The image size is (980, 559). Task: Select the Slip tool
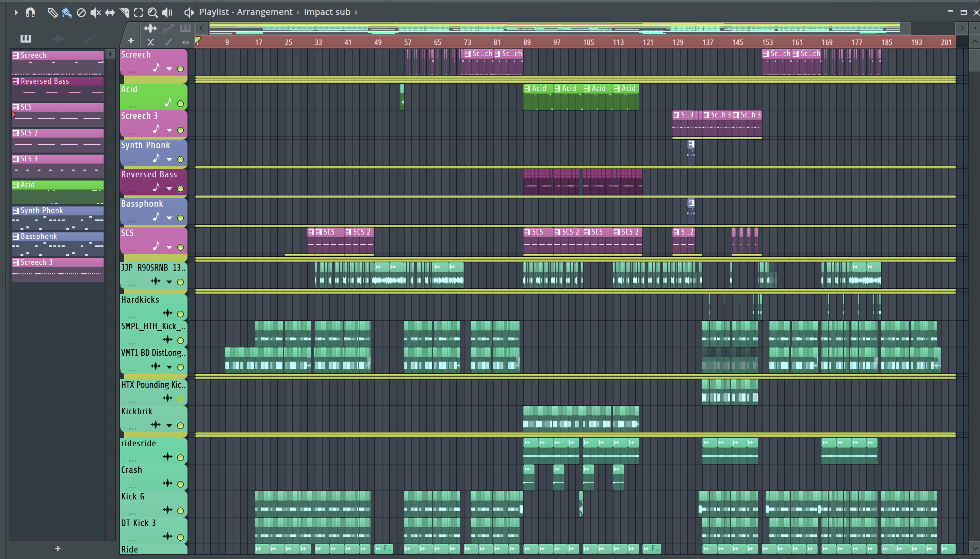click(110, 12)
